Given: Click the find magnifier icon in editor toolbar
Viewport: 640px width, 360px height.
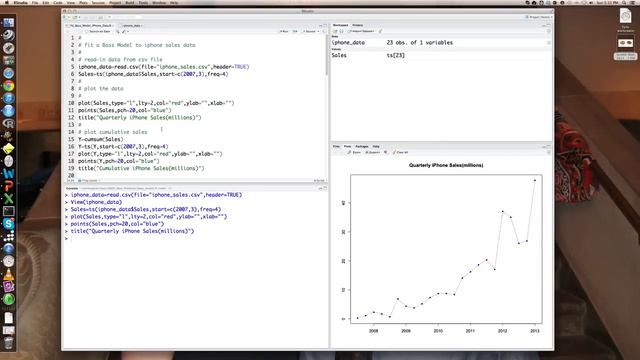Looking at the screenshot, I should coord(118,31).
